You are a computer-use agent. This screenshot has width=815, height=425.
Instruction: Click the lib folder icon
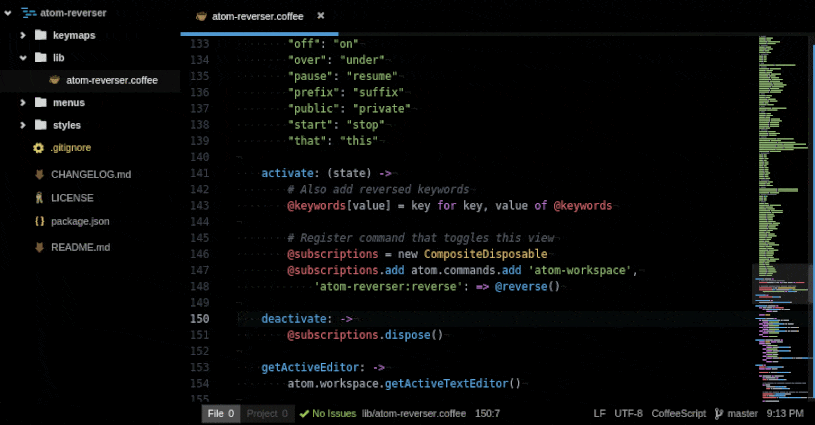tap(41, 57)
